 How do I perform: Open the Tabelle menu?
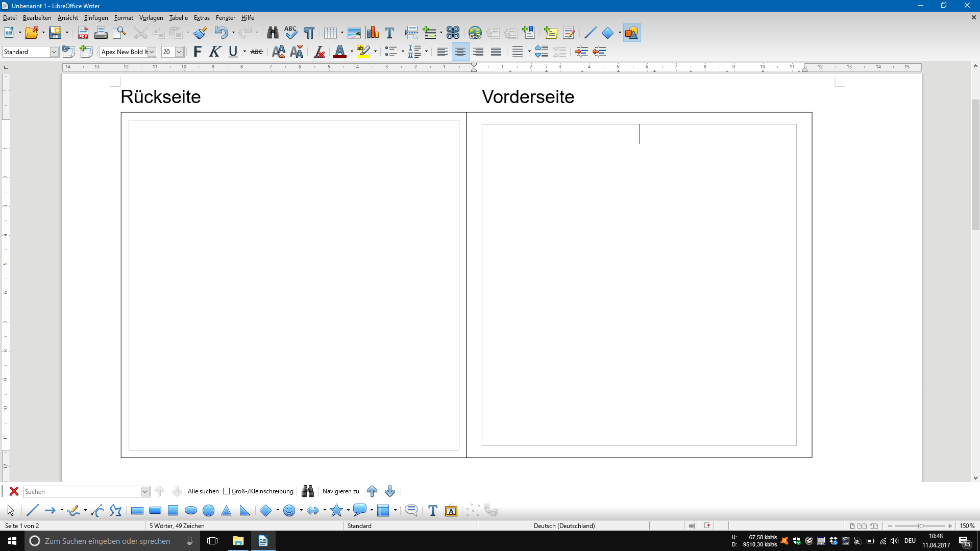pos(179,18)
